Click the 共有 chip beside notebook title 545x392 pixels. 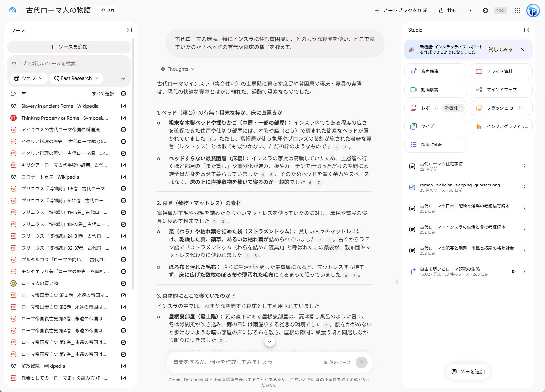click(x=107, y=11)
